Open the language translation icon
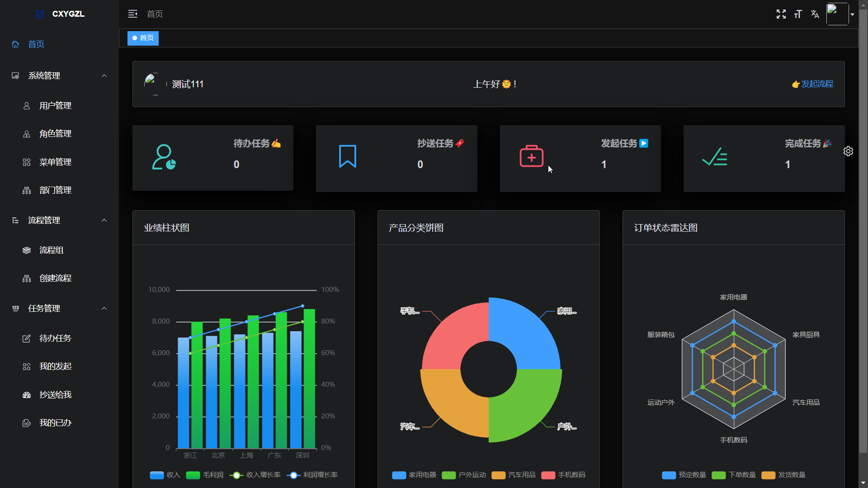 tap(815, 14)
